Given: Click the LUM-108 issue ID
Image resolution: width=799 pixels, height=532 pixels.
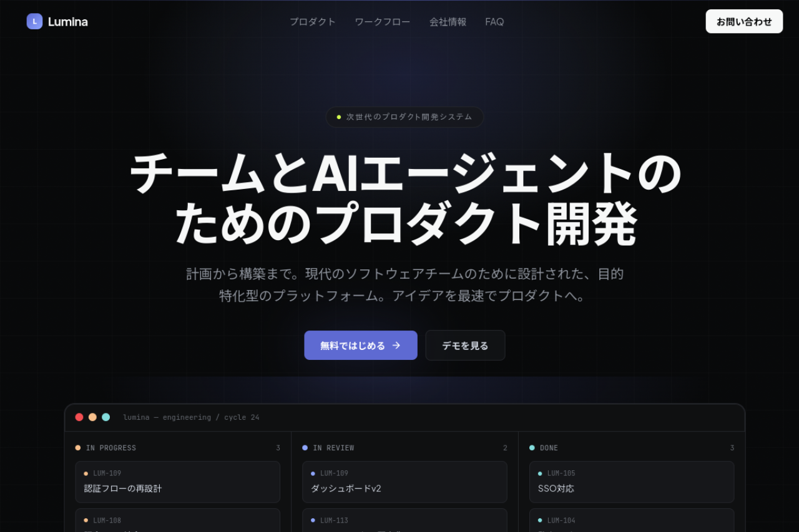Looking at the screenshot, I should point(107,520).
